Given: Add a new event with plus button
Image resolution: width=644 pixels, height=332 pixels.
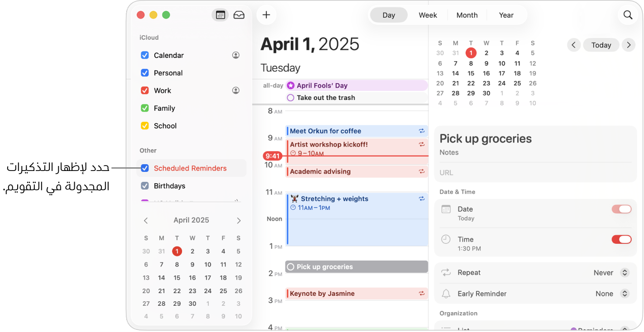Looking at the screenshot, I should 267,15.
